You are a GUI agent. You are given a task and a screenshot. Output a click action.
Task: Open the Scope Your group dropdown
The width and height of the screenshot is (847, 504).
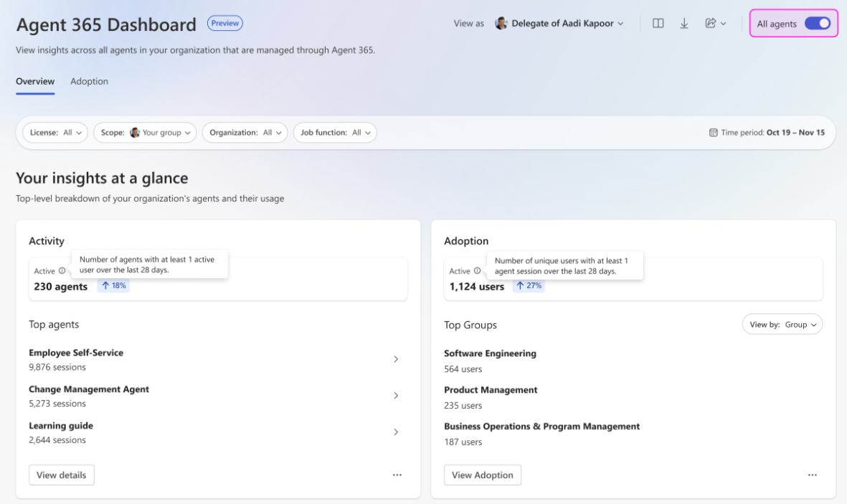tap(145, 133)
